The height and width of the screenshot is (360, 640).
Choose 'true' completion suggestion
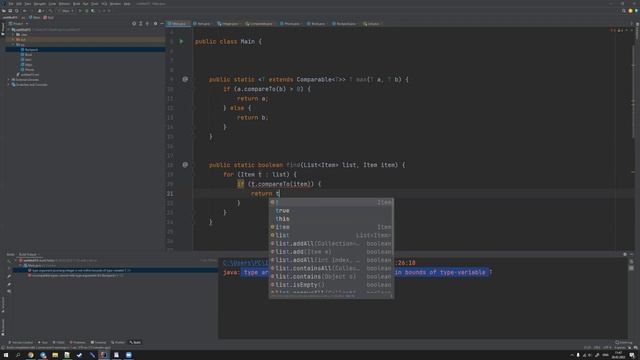click(x=331, y=211)
